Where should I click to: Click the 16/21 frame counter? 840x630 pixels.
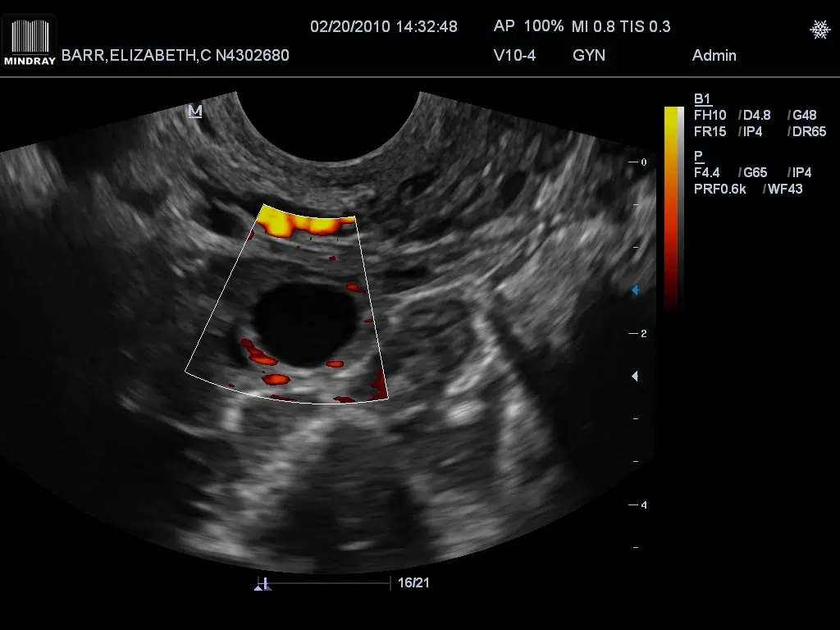(413, 583)
